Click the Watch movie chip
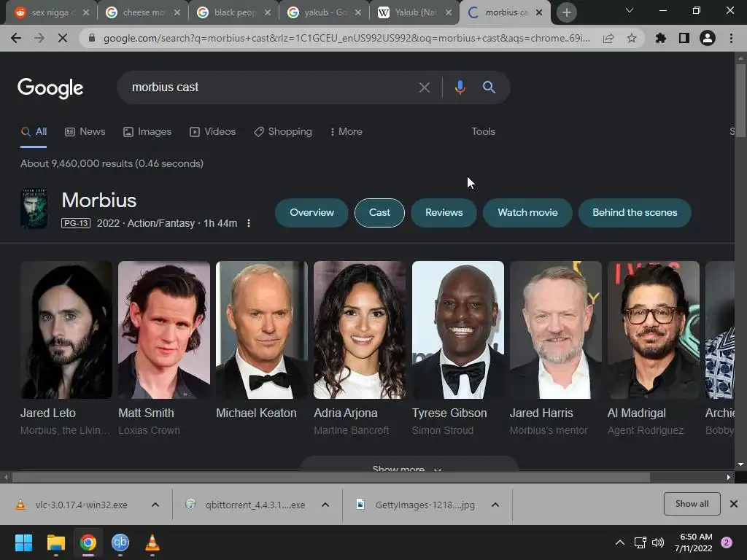Image resolution: width=747 pixels, height=560 pixels. pos(527,213)
